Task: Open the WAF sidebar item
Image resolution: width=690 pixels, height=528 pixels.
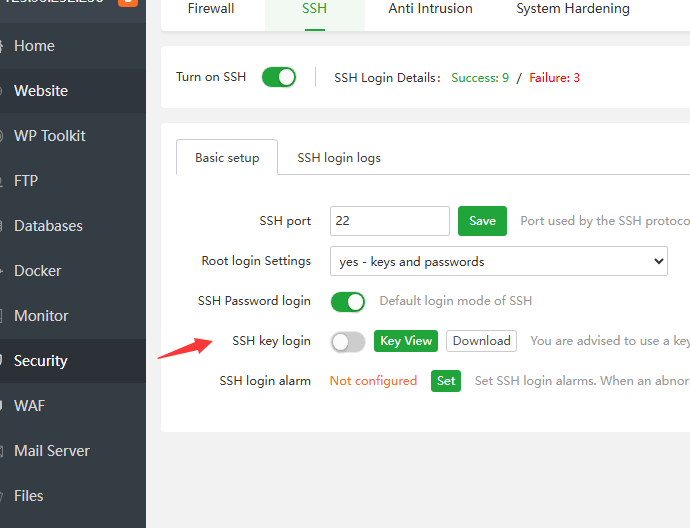Action: pos(30,406)
